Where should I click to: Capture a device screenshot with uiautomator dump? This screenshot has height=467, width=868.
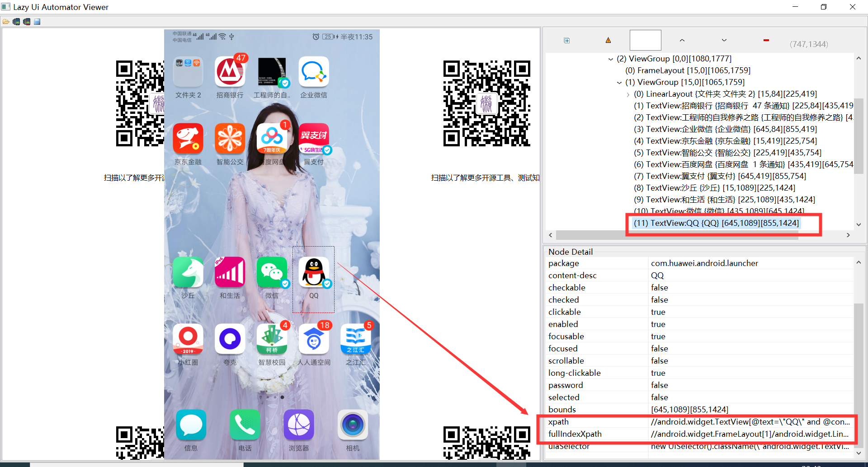[16, 22]
